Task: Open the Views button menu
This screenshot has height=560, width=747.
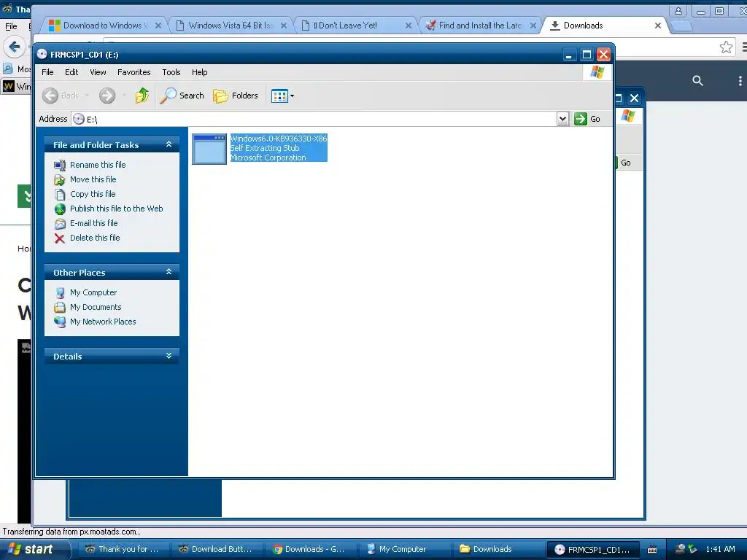Action: 282,96
